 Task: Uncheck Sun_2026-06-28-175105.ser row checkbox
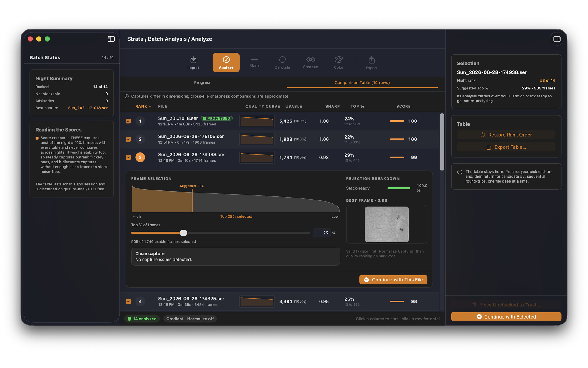point(128,139)
